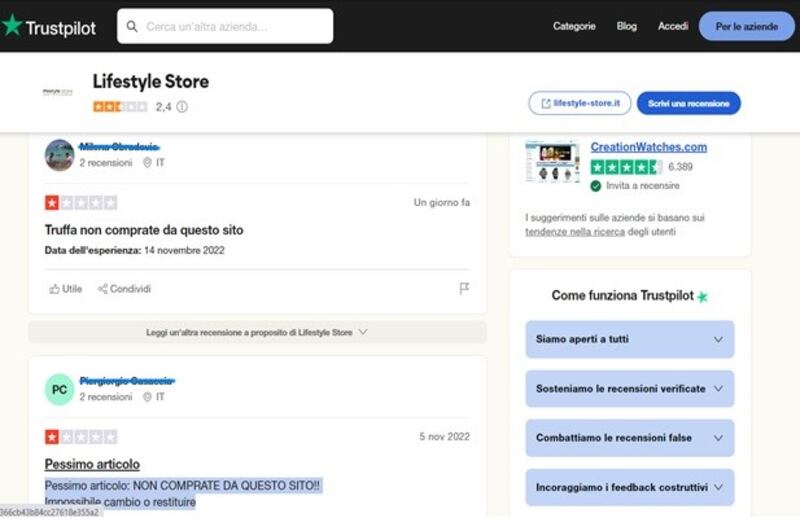Visit the lifestyle-store.it website button
The image size is (800, 531).
580,103
